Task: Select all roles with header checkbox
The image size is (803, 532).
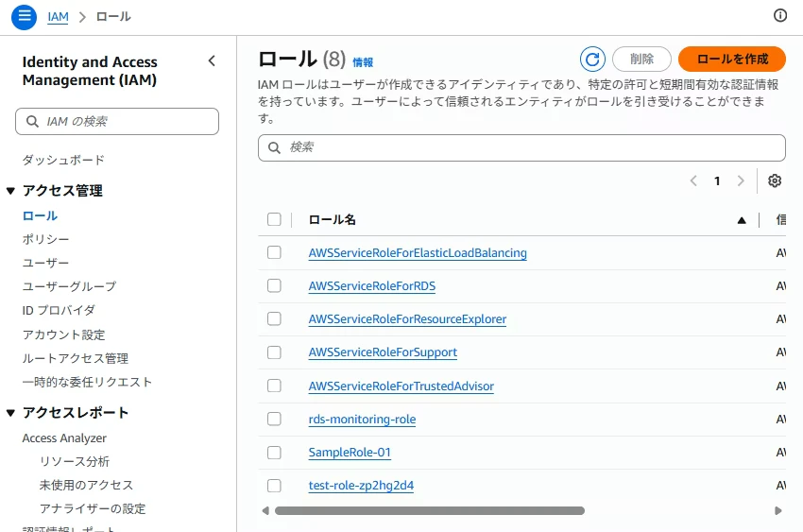Action: click(x=275, y=219)
